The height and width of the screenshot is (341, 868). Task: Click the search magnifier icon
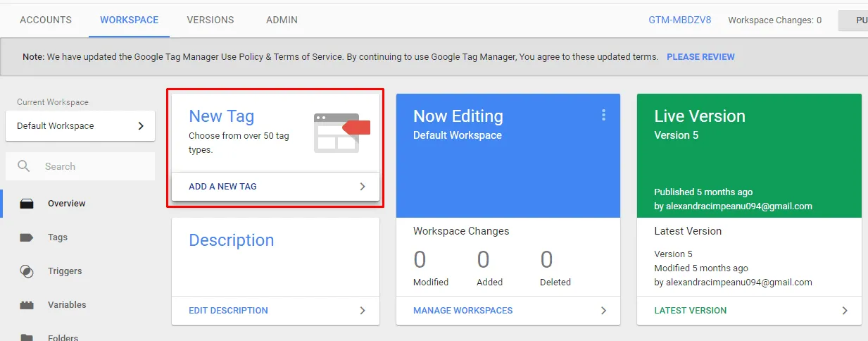click(x=24, y=166)
